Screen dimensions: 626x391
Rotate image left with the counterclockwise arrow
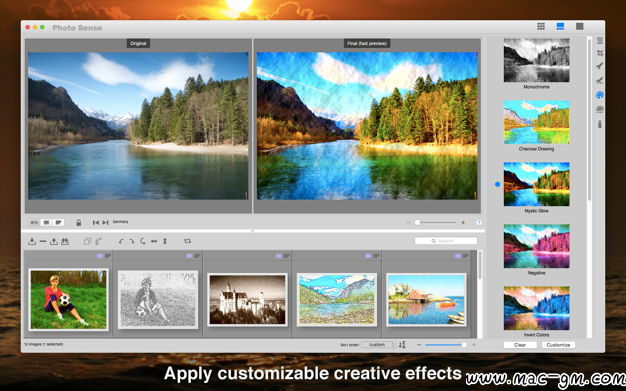(121, 241)
